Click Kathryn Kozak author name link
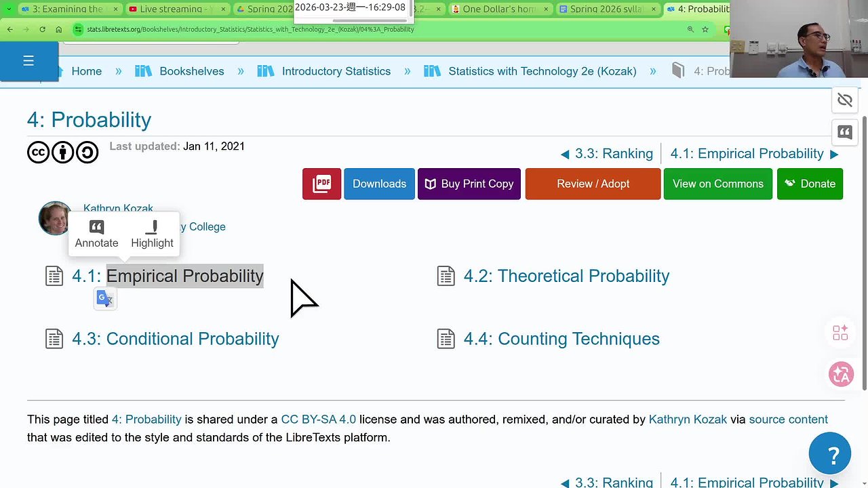Image resolution: width=868 pixels, height=488 pixels. [118, 208]
